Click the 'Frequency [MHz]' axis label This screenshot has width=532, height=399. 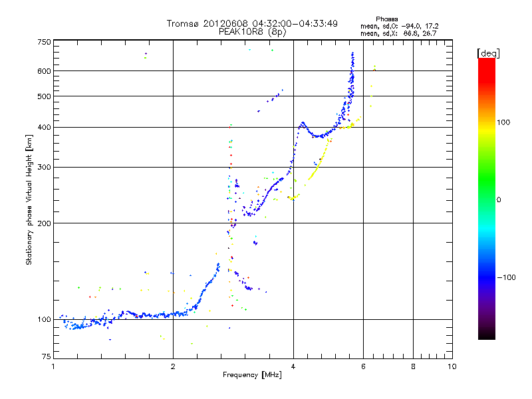[252, 375]
